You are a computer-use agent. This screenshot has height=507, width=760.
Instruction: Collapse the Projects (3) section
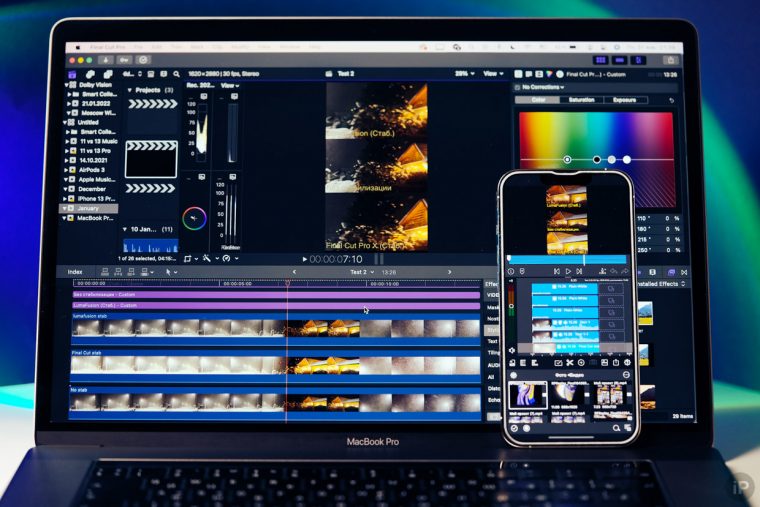129,90
